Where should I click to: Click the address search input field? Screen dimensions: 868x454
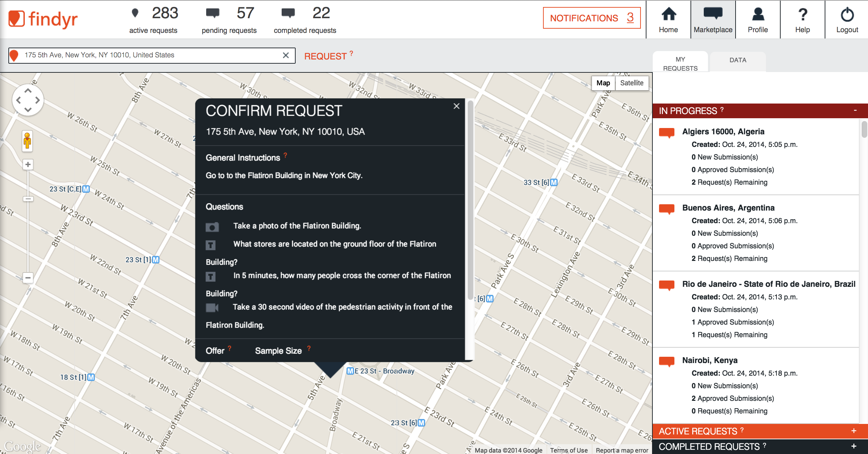click(x=150, y=55)
